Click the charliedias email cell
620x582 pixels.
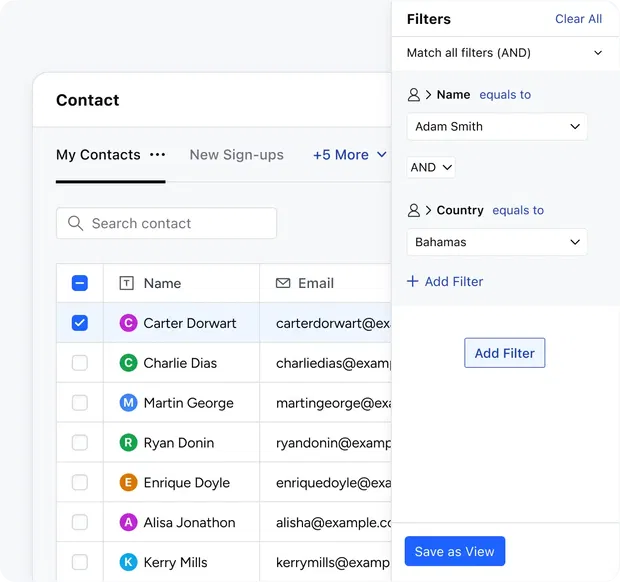[x=325, y=363]
